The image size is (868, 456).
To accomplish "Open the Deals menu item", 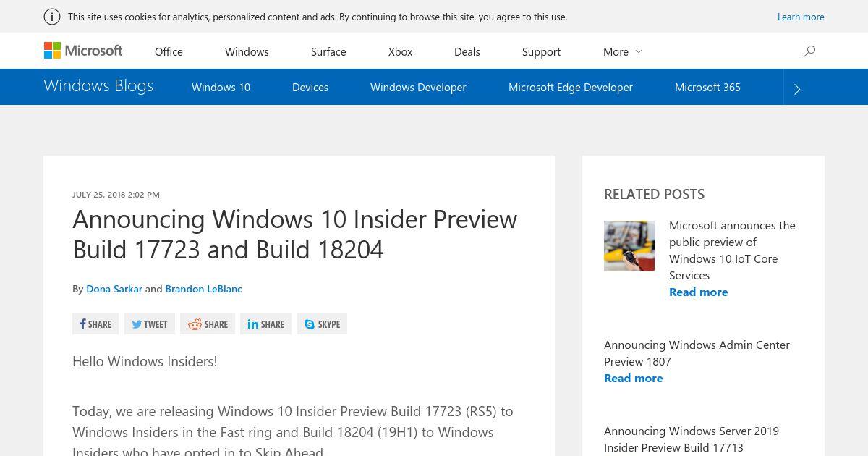I will 467,51.
